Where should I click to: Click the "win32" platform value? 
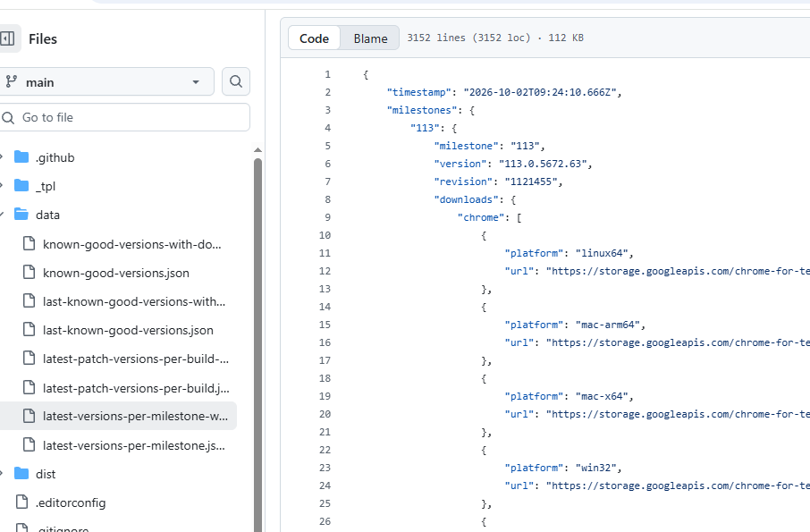tap(595, 468)
